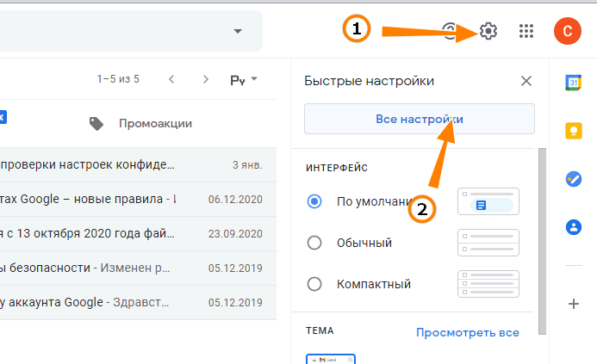Click the Все настройки button
The width and height of the screenshot is (597, 364).
pos(419,119)
